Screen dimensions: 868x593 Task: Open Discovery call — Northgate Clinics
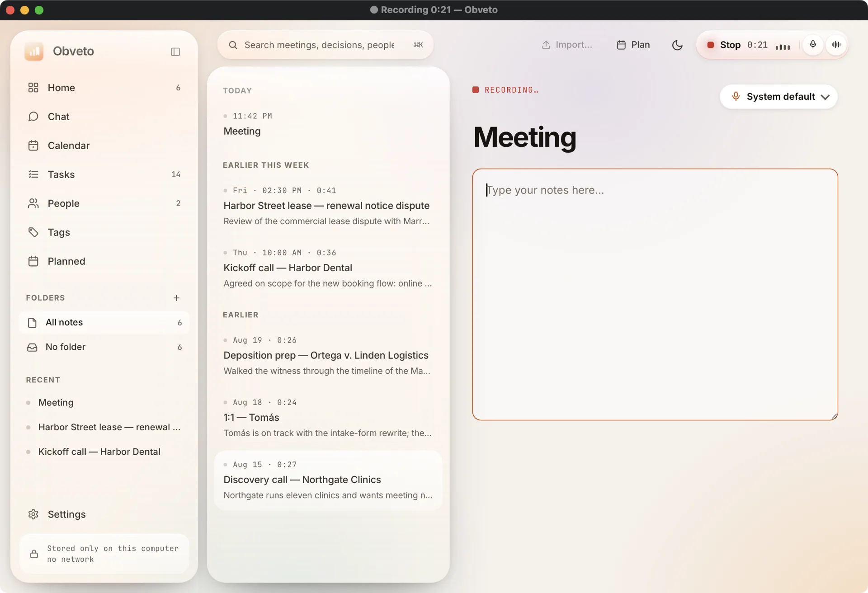click(328, 480)
